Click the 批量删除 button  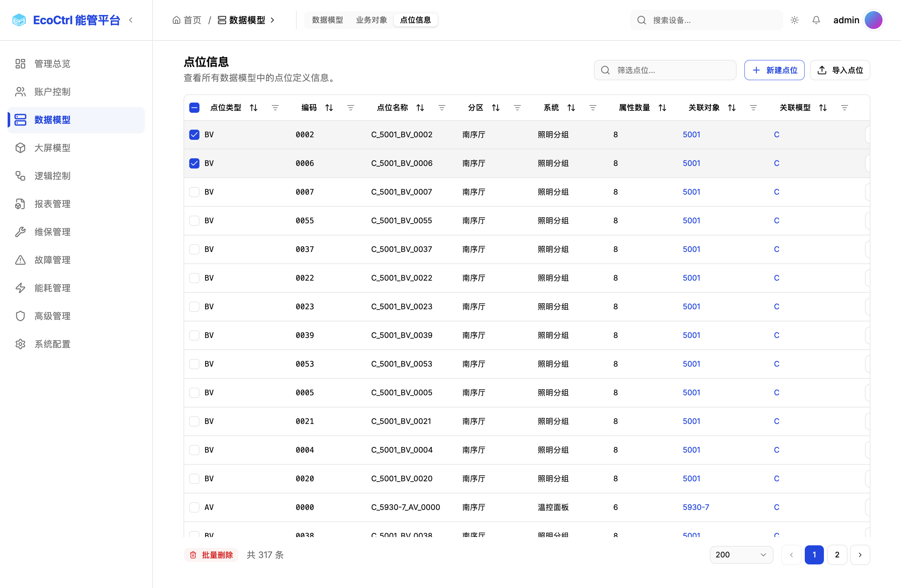pyautogui.click(x=211, y=555)
